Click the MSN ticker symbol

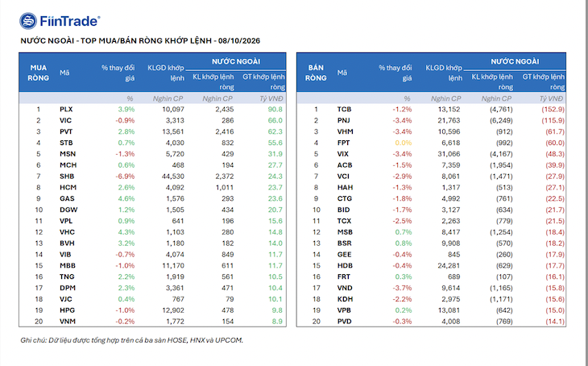pos(68,154)
